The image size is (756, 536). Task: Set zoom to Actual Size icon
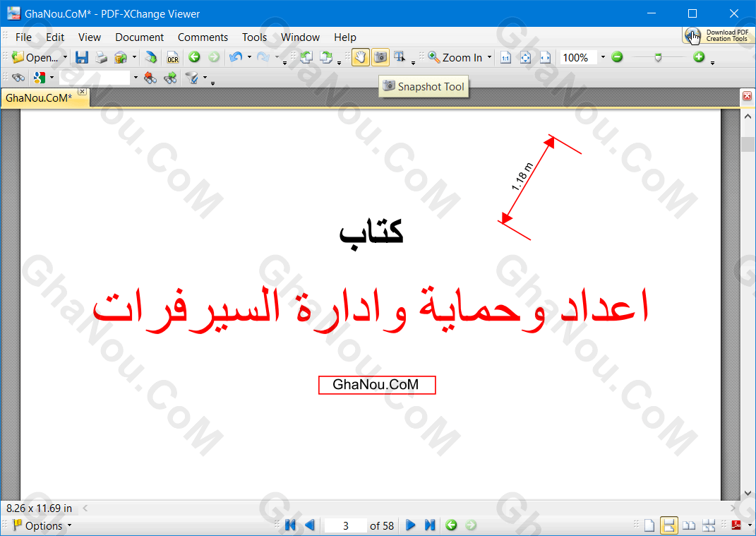tap(505, 58)
